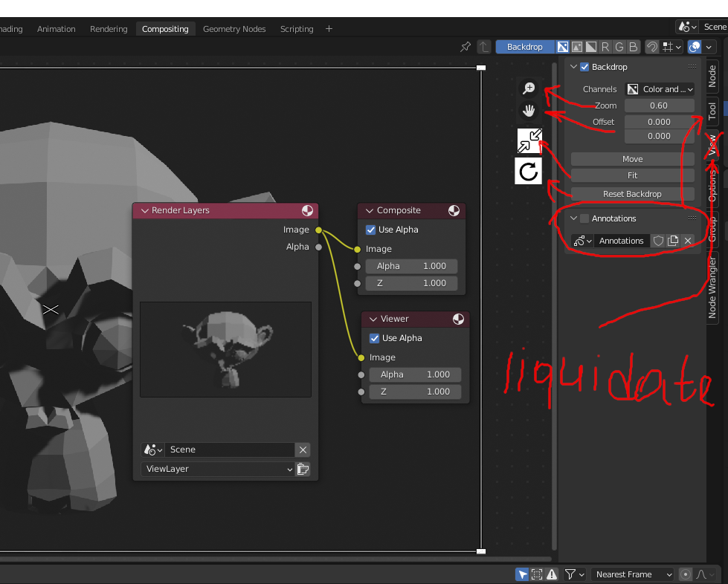This screenshot has width=728, height=584.
Task: Collapse the Annotations panel
Action: click(x=573, y=218)
